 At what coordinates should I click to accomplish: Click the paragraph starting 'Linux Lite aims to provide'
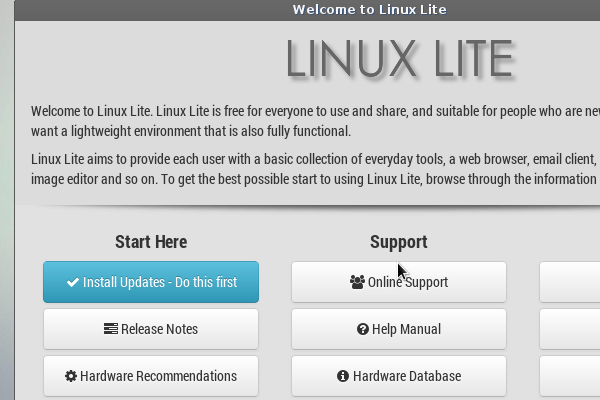point(315,169)
